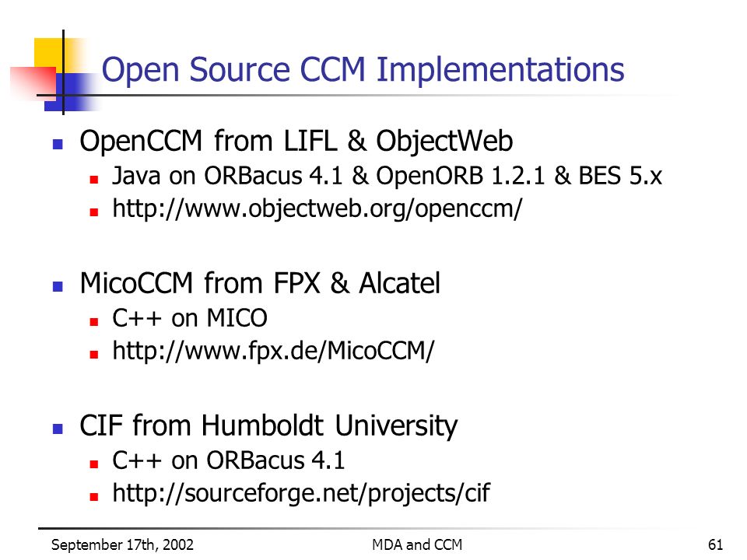This screenshot has height=560, width=747.
Task: Click the blue bullet beside CIF
Action: 58,428
